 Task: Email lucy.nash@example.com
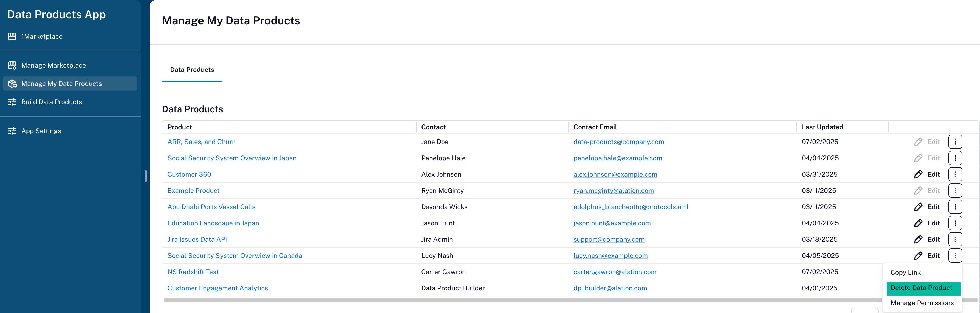610,256
